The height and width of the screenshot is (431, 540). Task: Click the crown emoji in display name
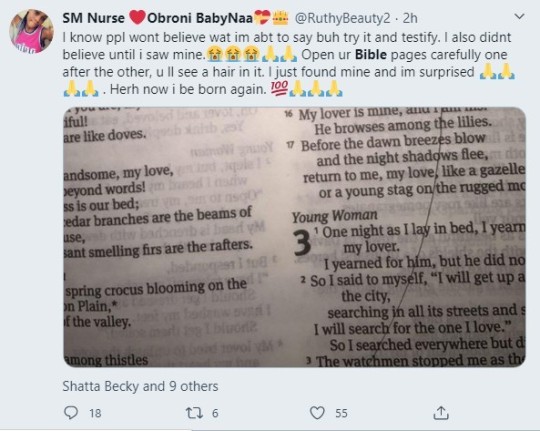pos(280,18)
